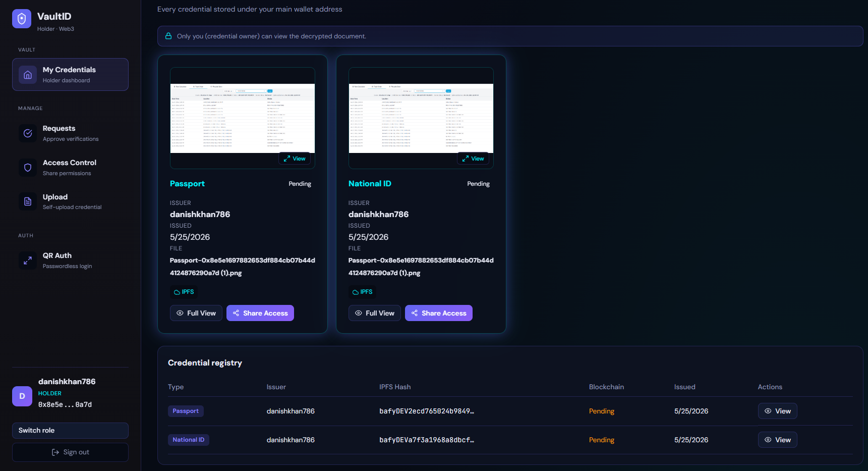Click the National ID type badge in registry
The image size is (868, 471).
[189, 440]
